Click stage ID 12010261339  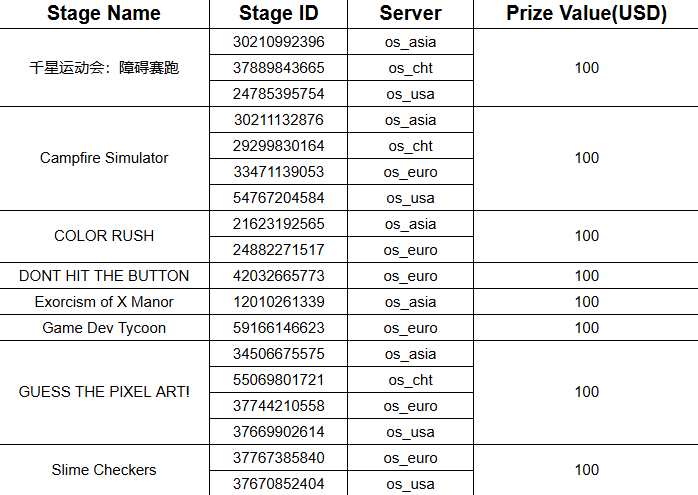279,302
